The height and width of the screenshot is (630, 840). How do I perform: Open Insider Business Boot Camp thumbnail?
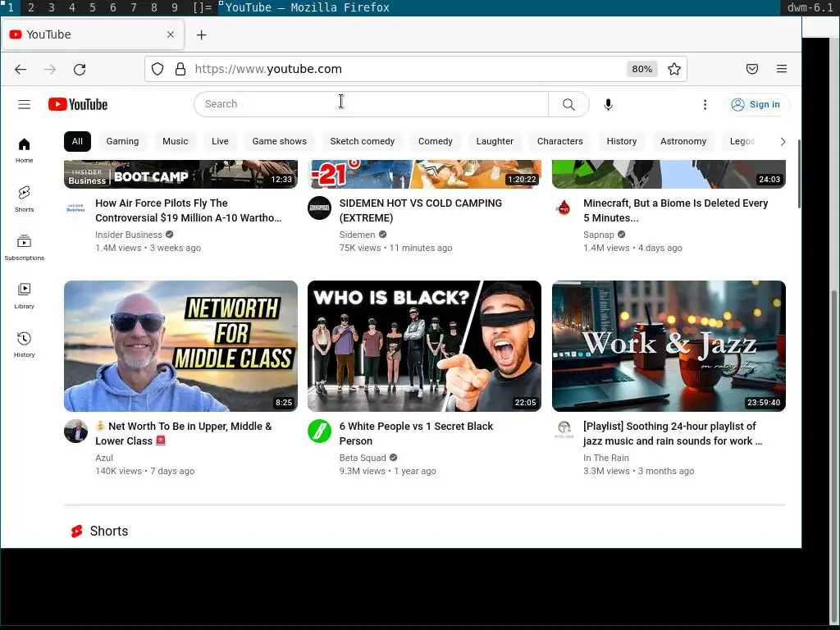tap(180, 174)
